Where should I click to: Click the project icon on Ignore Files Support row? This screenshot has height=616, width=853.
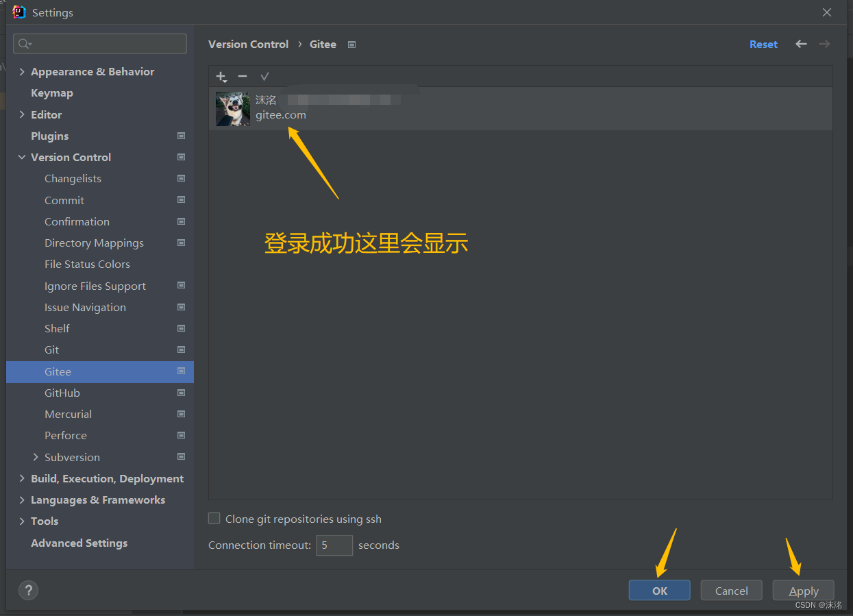point(181,286)
